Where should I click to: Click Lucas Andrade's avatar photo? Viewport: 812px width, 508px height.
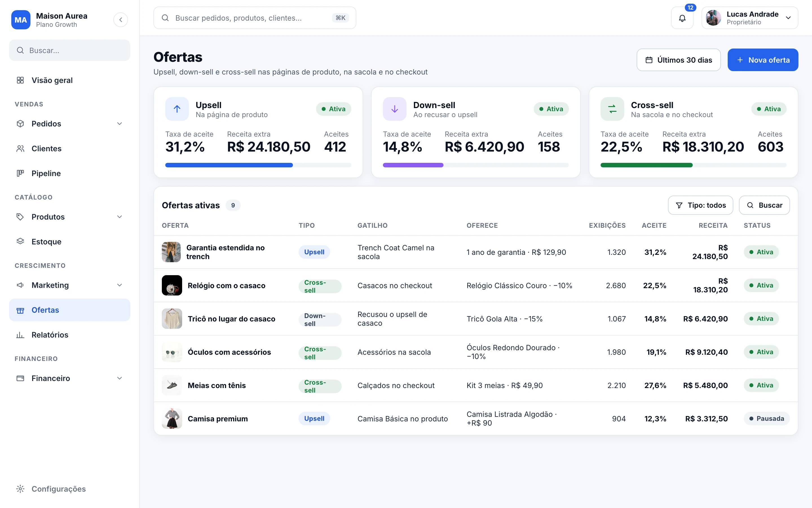click(x=714, y=18)
